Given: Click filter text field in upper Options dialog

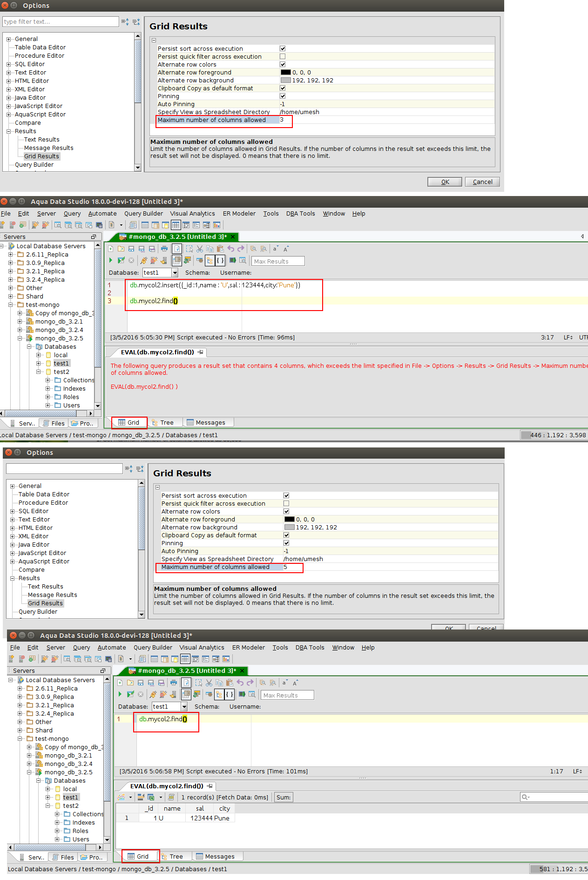Looking at the screenshot, I should 61,22.
